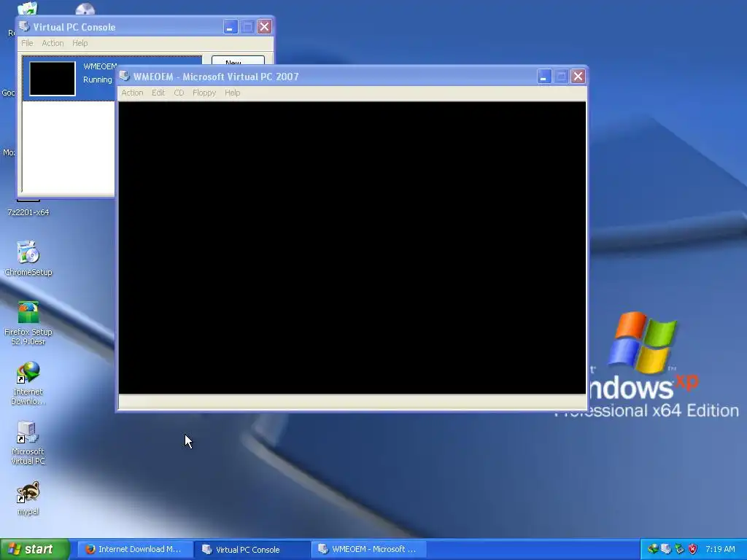Open the Help menu in the WMEOEM window
The width and height of the screenshot is (747, 560).
(233, 93)
